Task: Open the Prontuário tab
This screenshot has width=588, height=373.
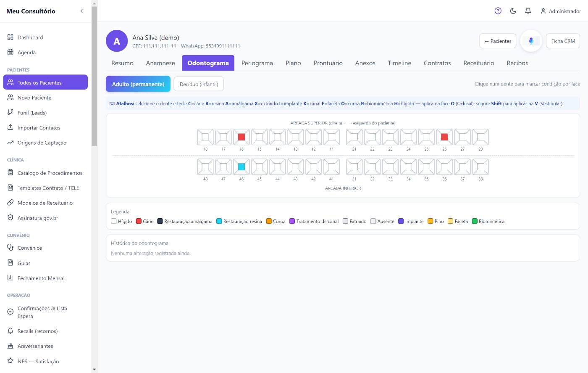Action: 328,63
